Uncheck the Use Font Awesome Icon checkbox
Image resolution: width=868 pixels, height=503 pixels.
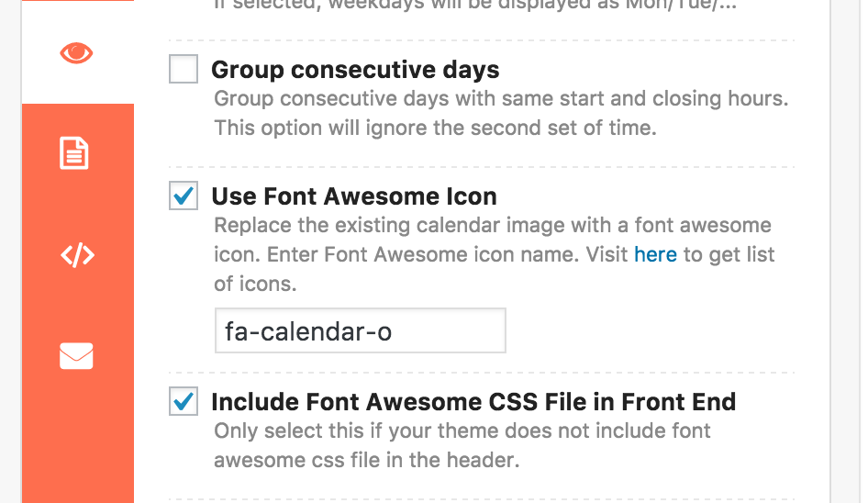[184, 196]
